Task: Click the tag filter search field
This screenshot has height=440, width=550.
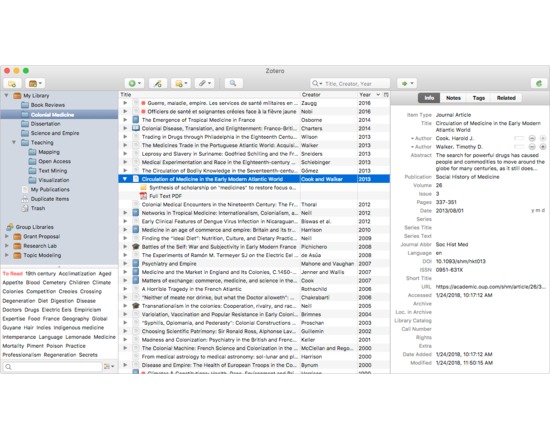Action: coord(52,367)
